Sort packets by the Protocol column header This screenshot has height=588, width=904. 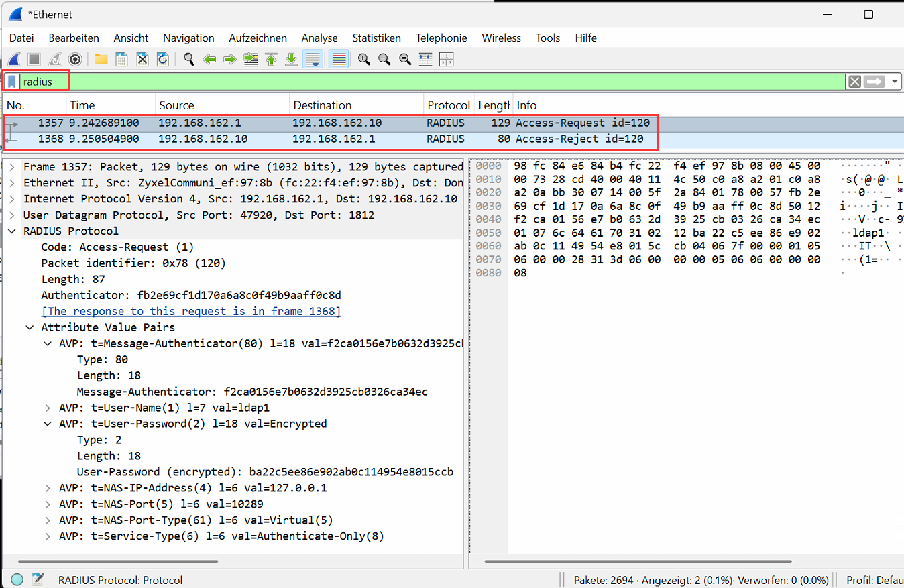pos(449,105)
